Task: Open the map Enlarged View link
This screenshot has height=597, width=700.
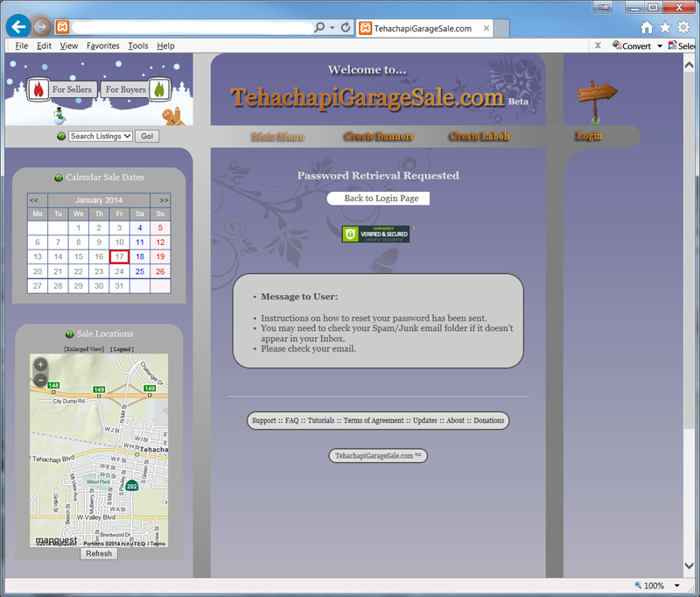Action: (84, 348)
